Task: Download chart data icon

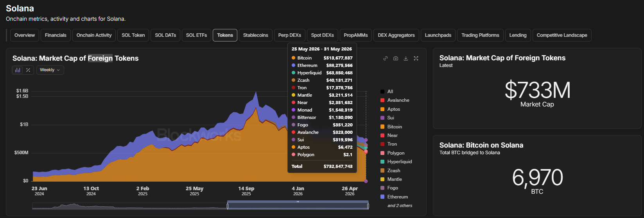Action: [406, 58]
